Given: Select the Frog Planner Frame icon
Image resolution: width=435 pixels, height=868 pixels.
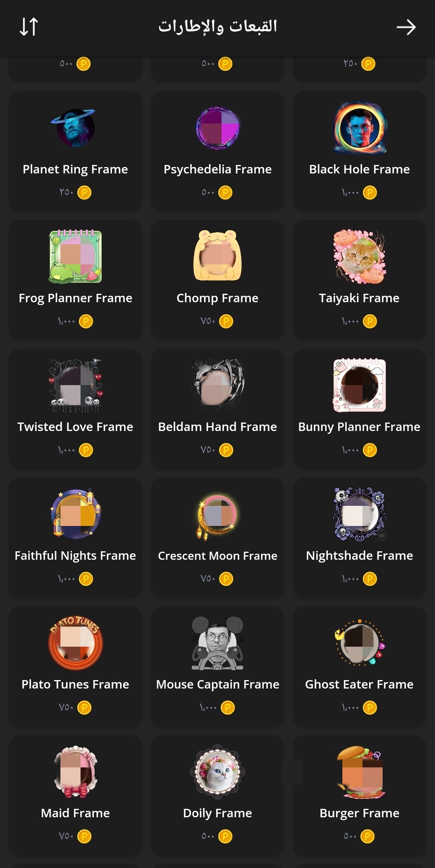Looking at the screenshot, I should click(75, 257).
